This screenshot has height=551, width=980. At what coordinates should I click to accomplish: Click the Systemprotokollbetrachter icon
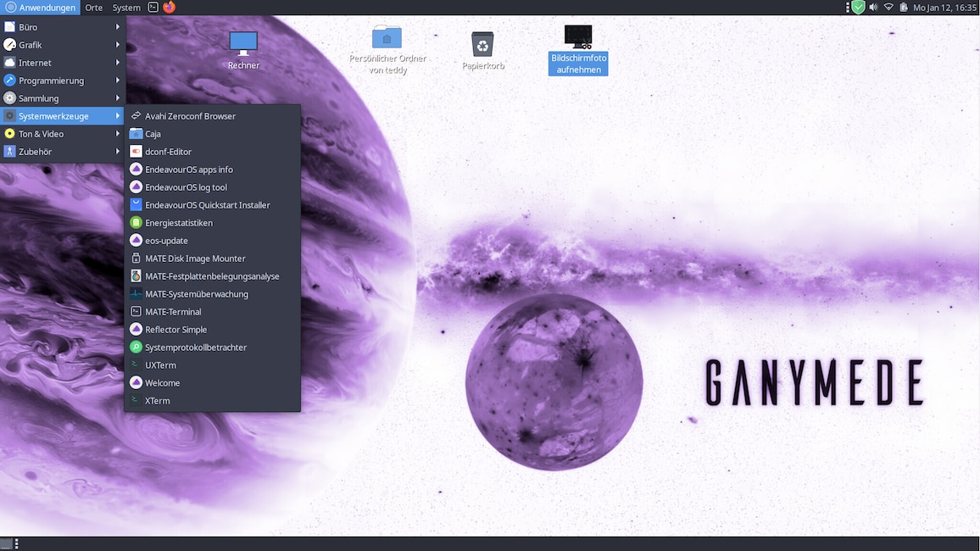tap(136, 348)
